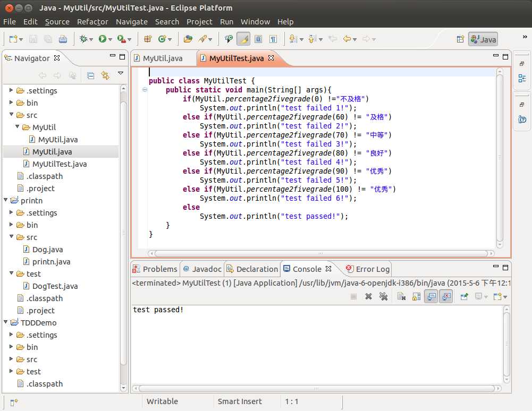This screenshot has height=411, width=532.
Task: Click Remove Launch in Console toolbar
Action: [368, 297]
